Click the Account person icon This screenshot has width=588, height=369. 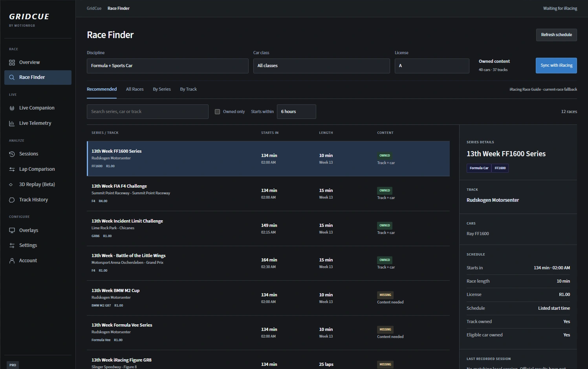pos(12,261)
